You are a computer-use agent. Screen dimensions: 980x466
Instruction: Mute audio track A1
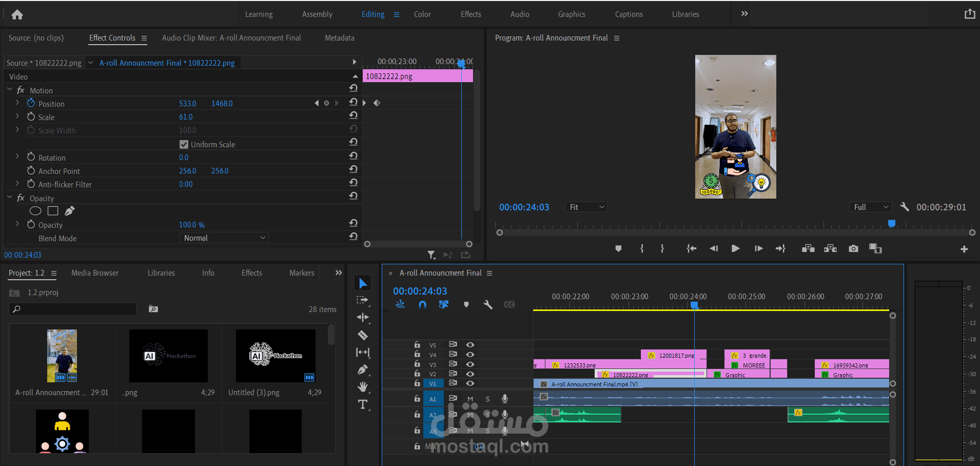point(470,399)
